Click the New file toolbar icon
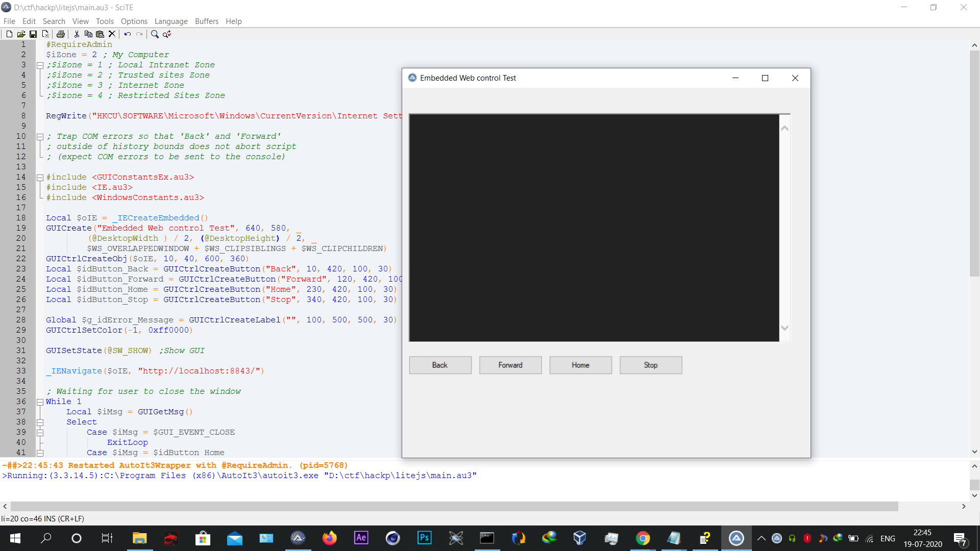 point(9,34)
